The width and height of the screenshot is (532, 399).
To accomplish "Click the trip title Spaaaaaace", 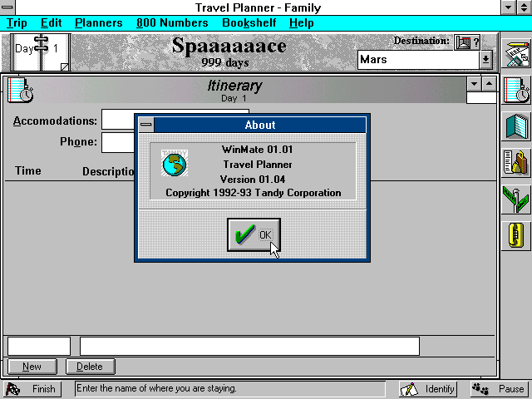I will click(229, 46).
